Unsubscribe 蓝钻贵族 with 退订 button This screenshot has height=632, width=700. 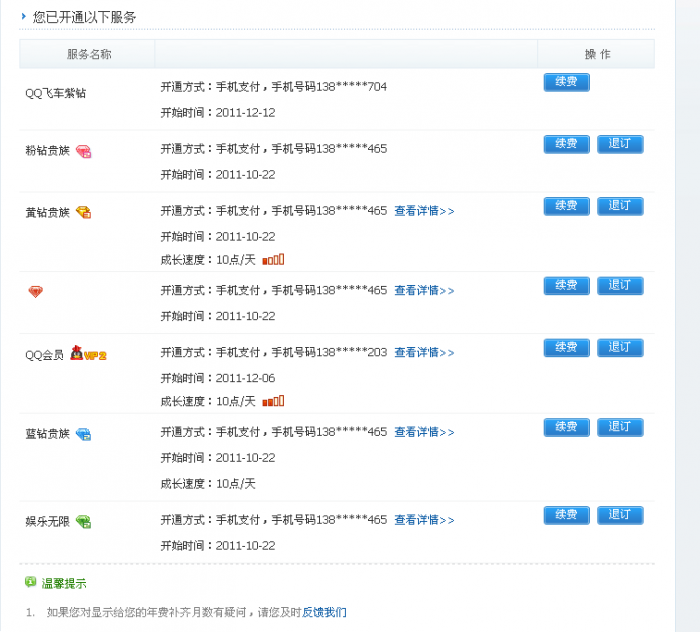(620, 427)
